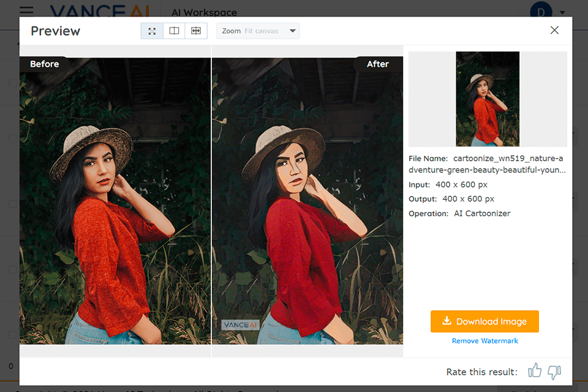Expand the account dropdown arrow
Screen dimensions: 588x392
pyautogui.click(x=562, y=12)
